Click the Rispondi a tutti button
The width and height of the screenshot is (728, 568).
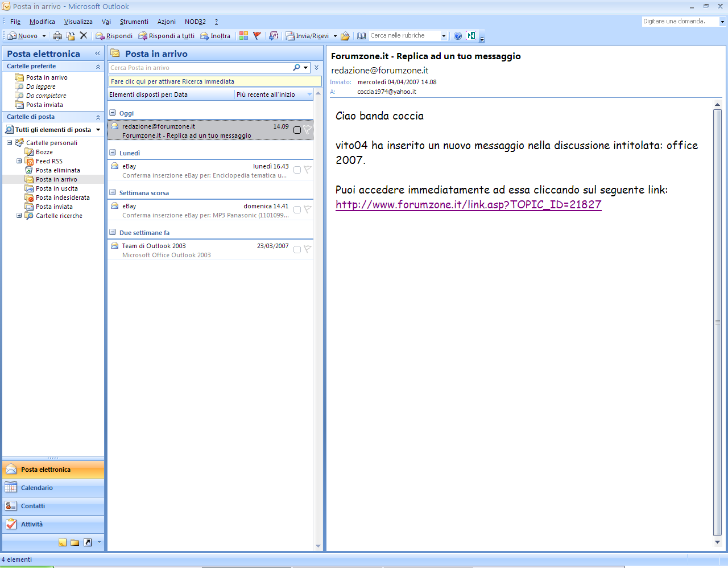coord(167,36)
